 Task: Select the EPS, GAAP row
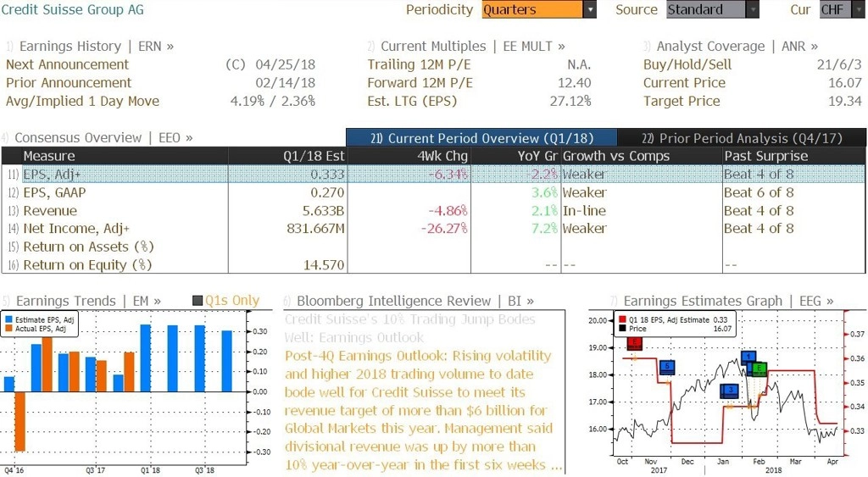[x=433, y=192]
